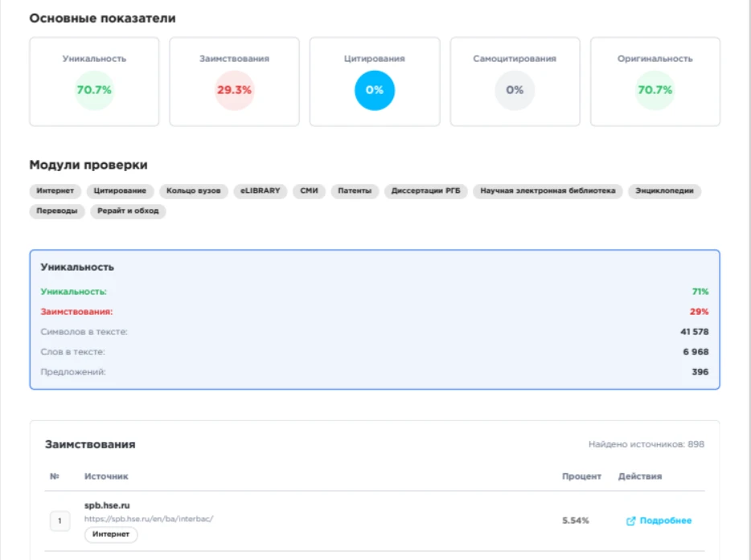Click the green Уникальность: label
Screen dimensions: 751x560
tap(73, 292)
